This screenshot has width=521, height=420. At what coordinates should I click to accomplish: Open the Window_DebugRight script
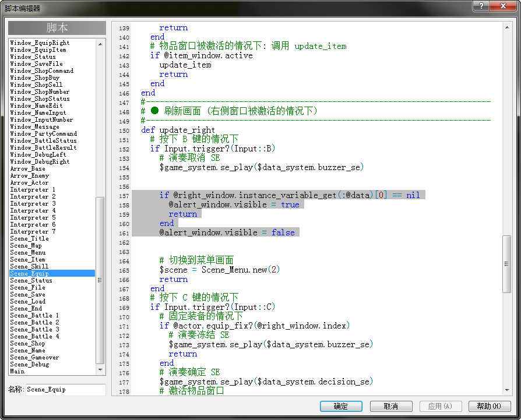point(40,162)
